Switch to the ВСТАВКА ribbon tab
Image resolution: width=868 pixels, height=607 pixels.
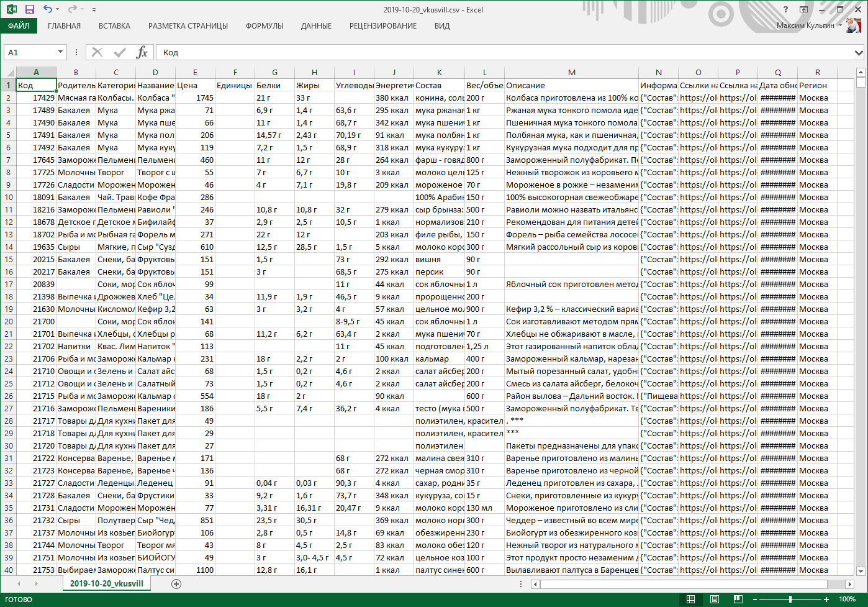click(x=114, y=26)
